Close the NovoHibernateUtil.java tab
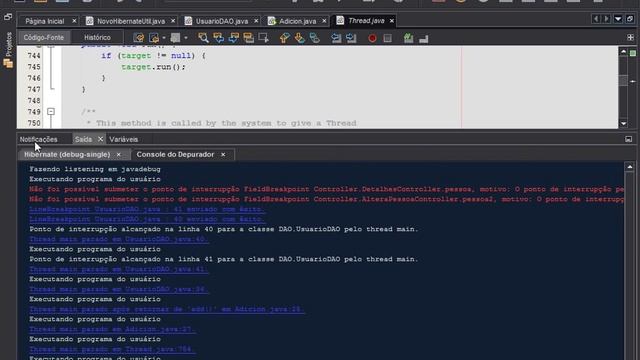This screenshot has height=360, width=640. click(173, 21)
